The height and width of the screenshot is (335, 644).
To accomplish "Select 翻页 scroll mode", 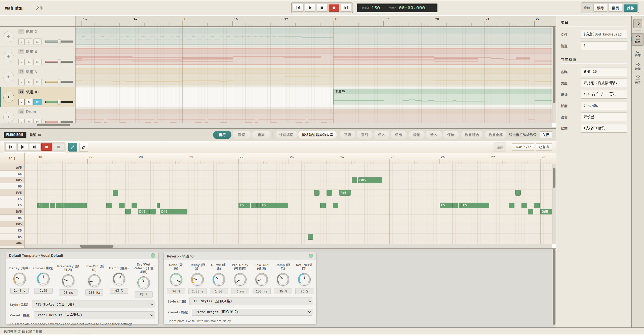I will pyautogui.click(x=615, y=8).
